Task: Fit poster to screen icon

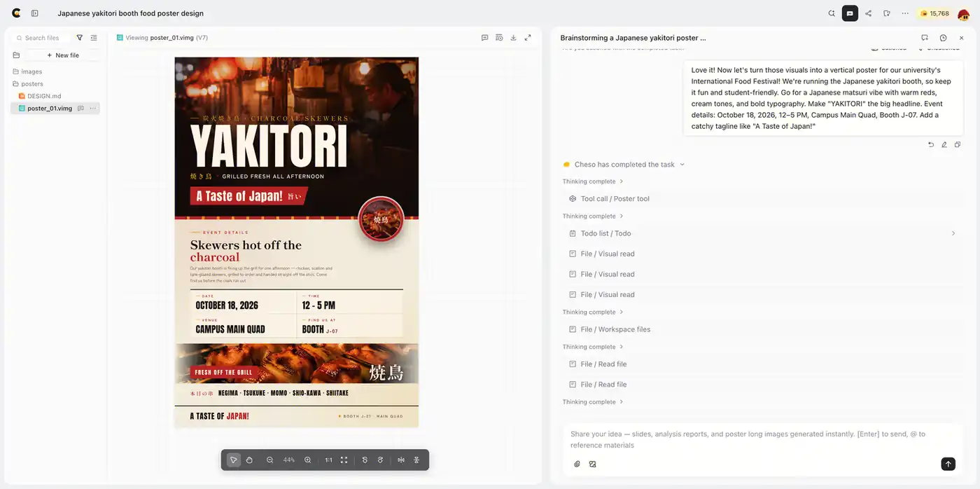Action: [344, 460]
